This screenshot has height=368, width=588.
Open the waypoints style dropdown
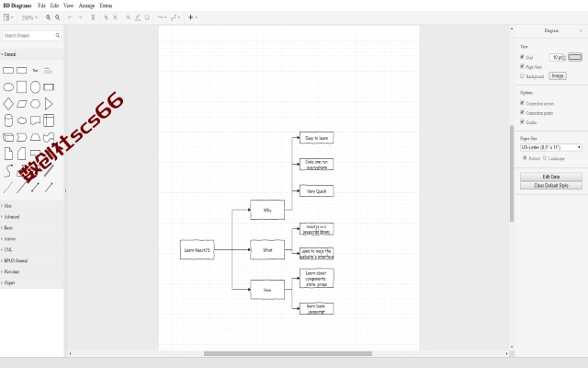[175, 17]
